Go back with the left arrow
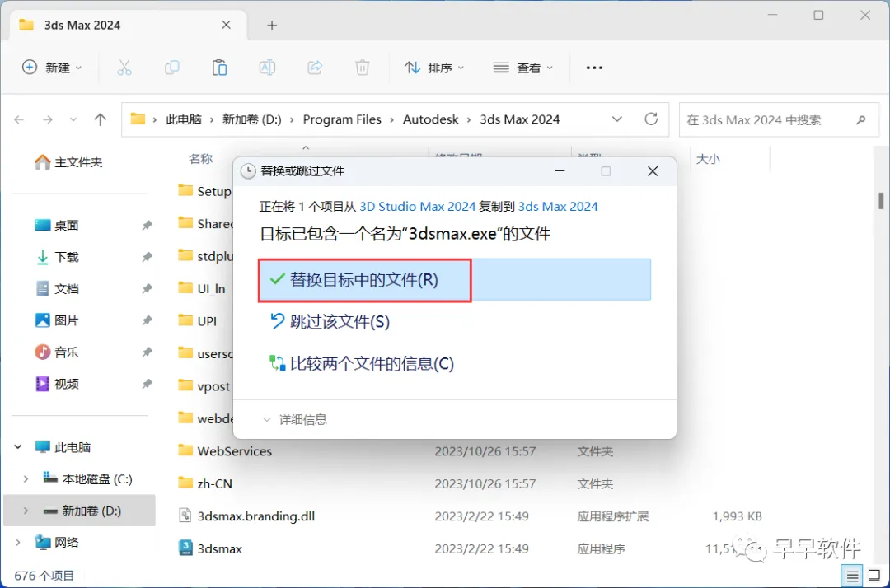Viewport: 890px width, 588px height. coord(19,119)
